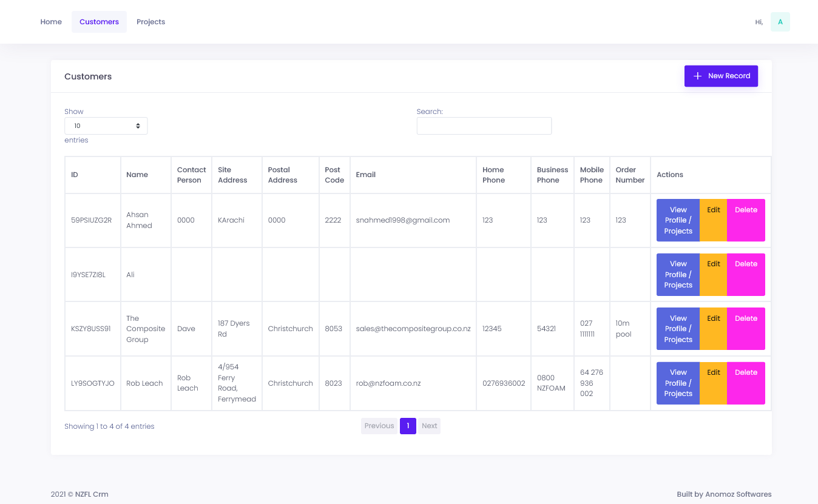This screenshot has height=504, width=818.
Task: Switch to the Projects tab
Action: (150, 21)
